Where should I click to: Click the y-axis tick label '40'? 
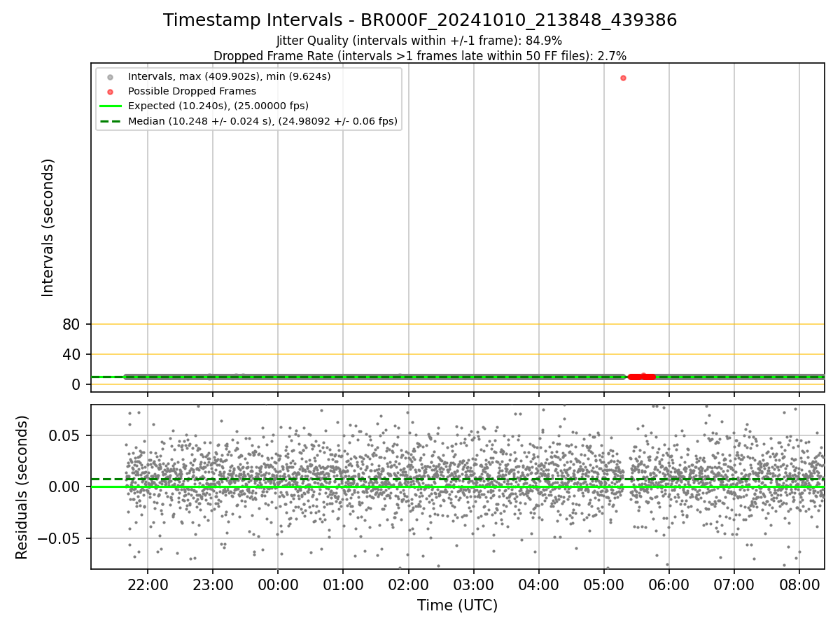71,354
